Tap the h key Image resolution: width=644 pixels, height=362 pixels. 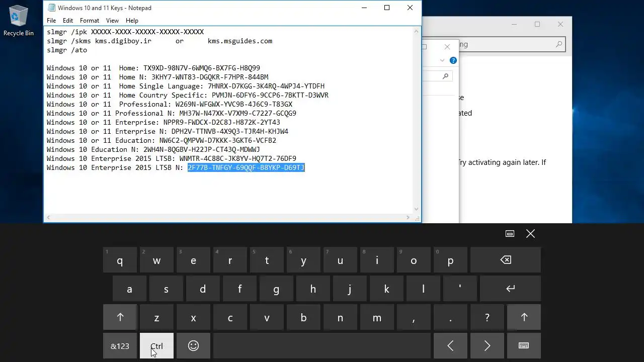313,289
